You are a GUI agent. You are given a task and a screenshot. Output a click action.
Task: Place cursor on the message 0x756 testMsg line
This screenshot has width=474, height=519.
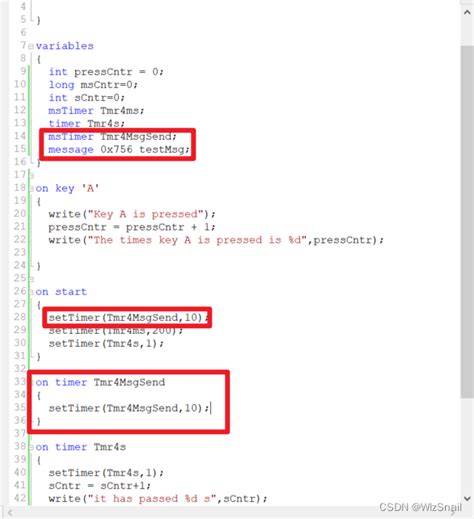pos(119,149)
